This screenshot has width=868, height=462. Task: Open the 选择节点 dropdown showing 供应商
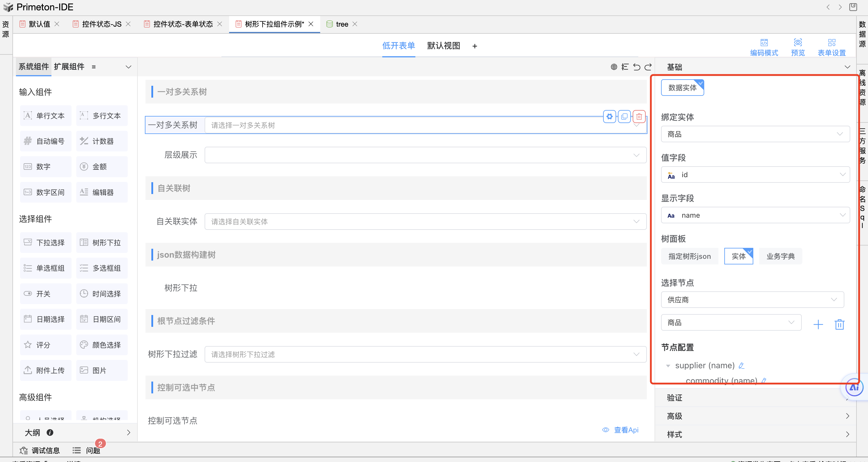752,300
